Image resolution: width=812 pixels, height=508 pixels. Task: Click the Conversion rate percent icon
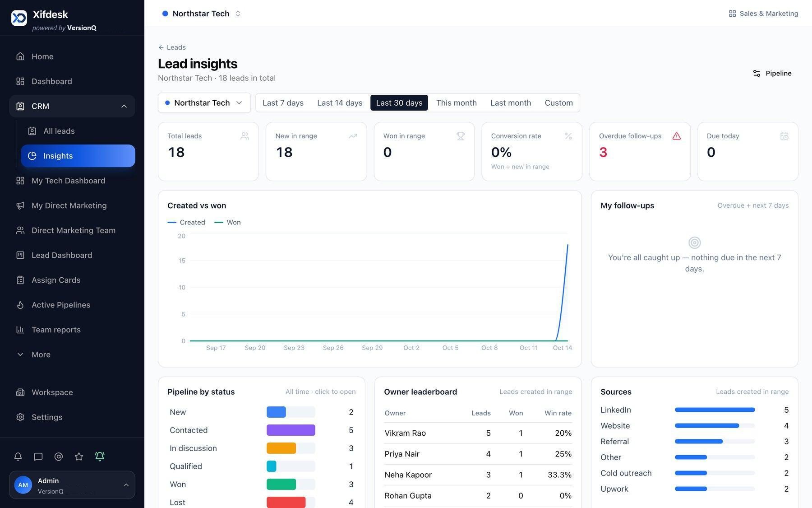[568, 136]
